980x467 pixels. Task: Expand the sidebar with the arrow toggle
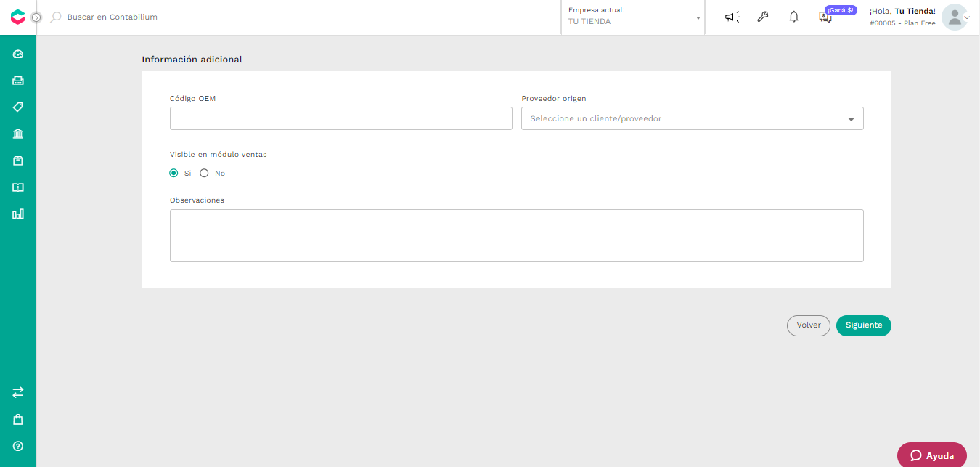pos(36,17)
